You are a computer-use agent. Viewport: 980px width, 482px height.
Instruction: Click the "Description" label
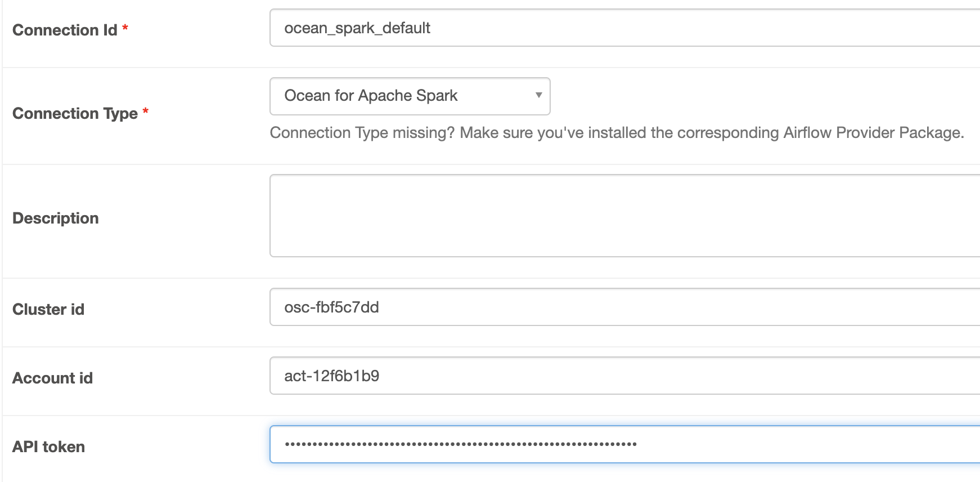tap(55, 218)
